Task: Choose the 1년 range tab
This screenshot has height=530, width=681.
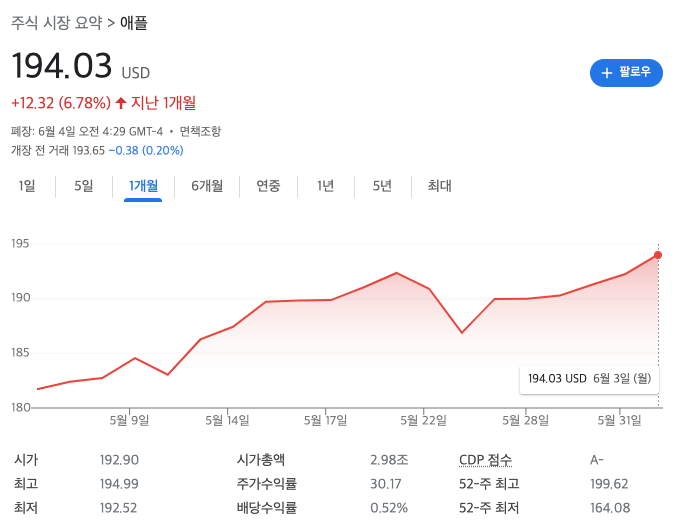Action: click(326, 186)
